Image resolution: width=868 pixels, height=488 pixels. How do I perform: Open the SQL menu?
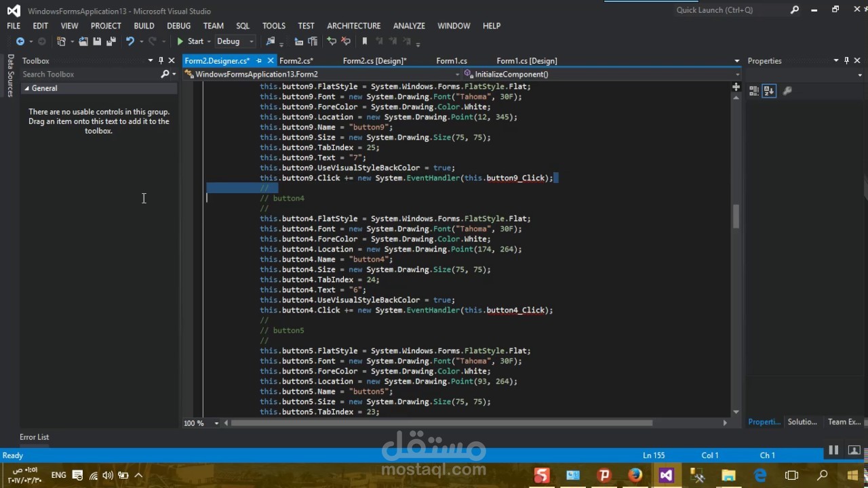[x=243, y=26]
